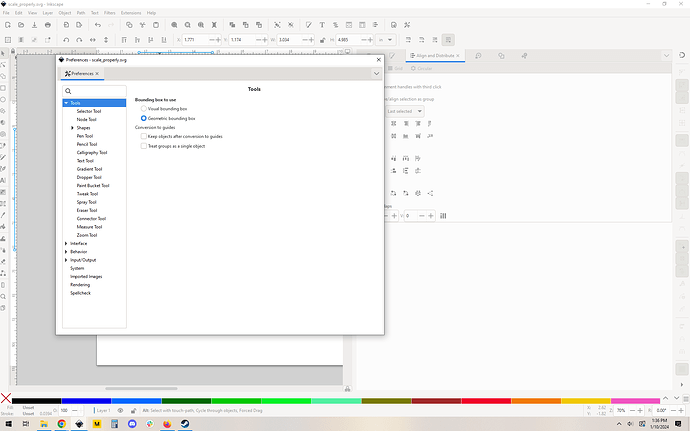
Task: Switch to the Align and Distribute tab
Action: tap(435, 56)
